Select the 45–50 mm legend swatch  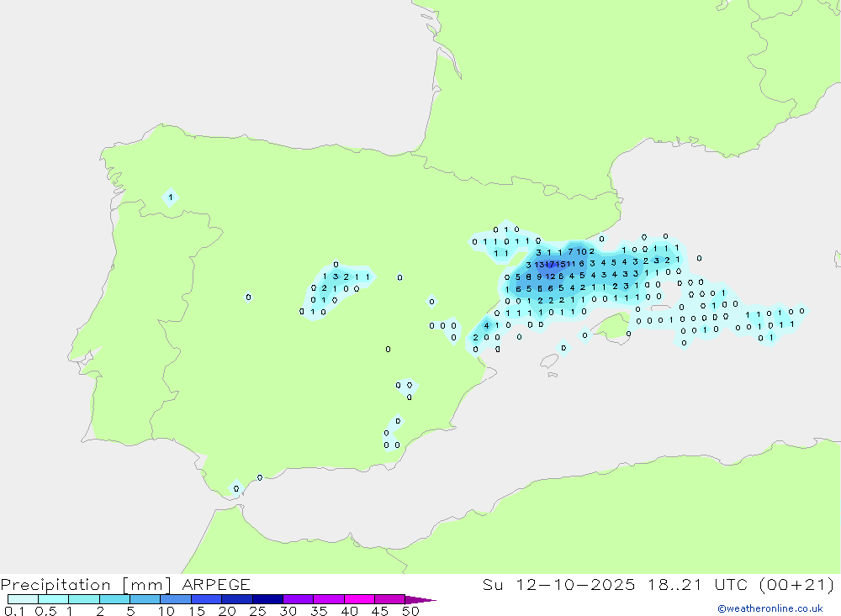click(x=389, y=599)
